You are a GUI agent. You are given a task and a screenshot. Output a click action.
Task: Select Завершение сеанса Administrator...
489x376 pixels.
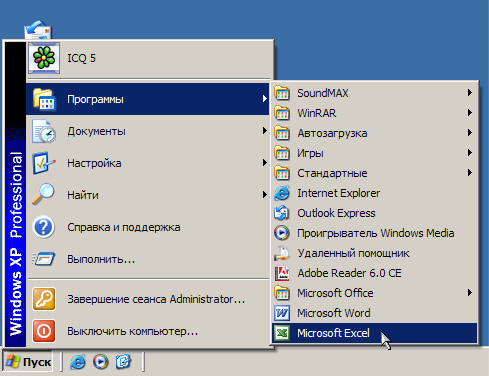(x=148, y=299)
